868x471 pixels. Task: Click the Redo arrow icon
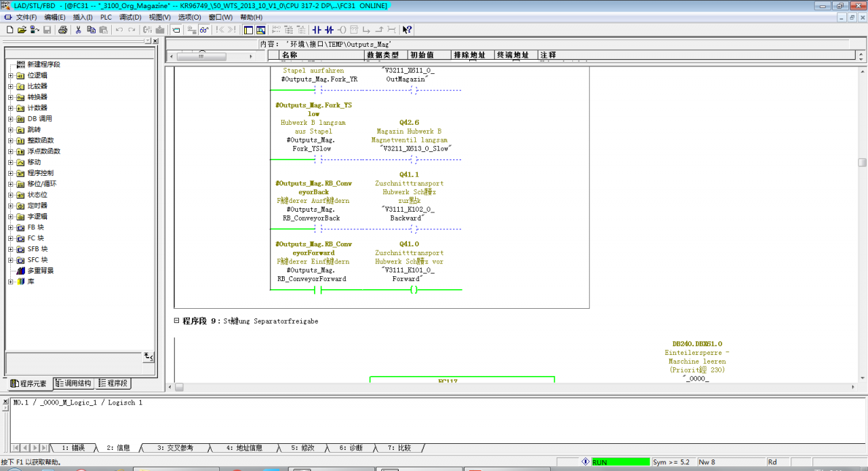pos(132,30)
